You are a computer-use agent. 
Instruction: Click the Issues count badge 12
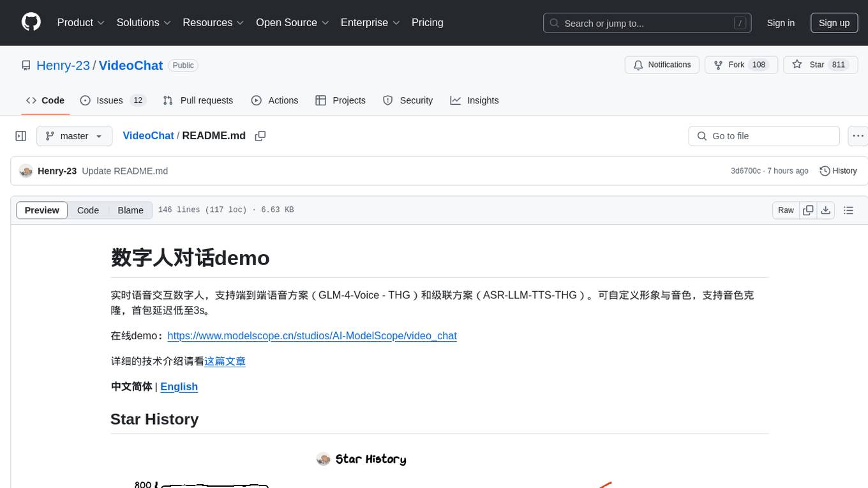(x=138, y=100)
